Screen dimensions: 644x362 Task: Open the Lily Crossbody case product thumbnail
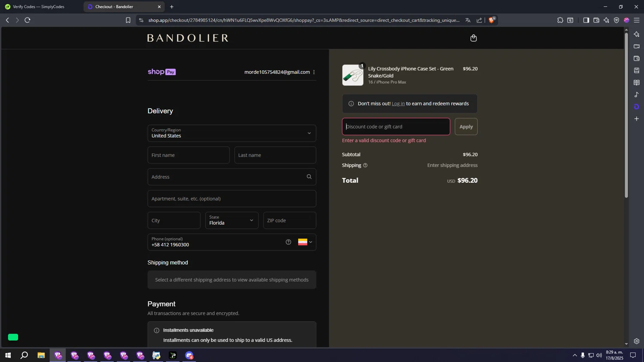point(353,75)
